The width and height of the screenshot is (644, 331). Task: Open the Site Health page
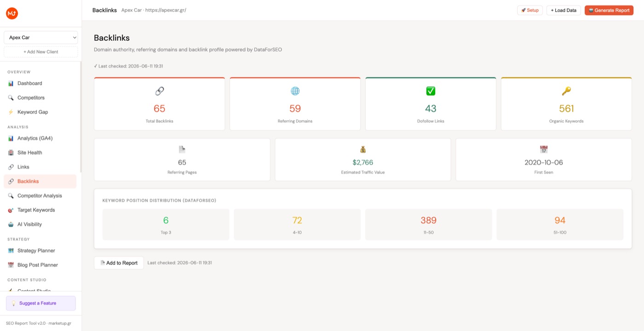point(40,152)
